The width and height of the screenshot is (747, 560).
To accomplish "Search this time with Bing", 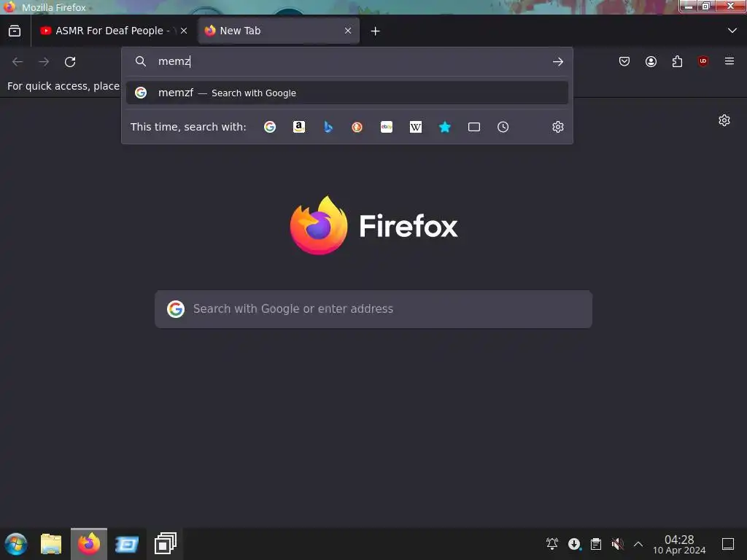I will (x=328, y=127).
